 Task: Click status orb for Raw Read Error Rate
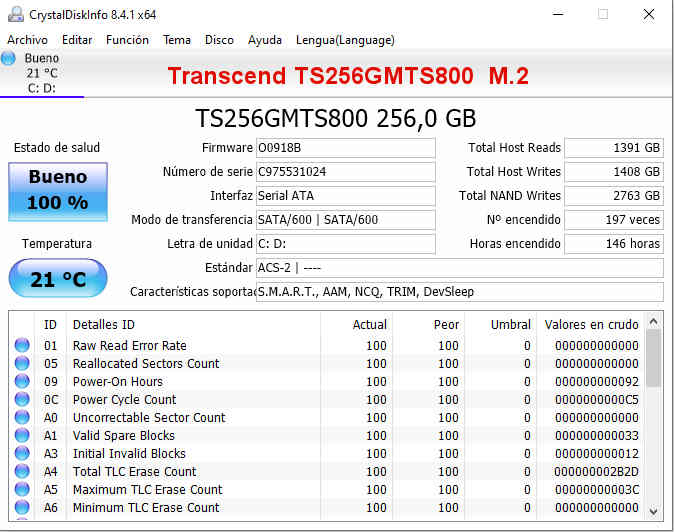point(22,345)
